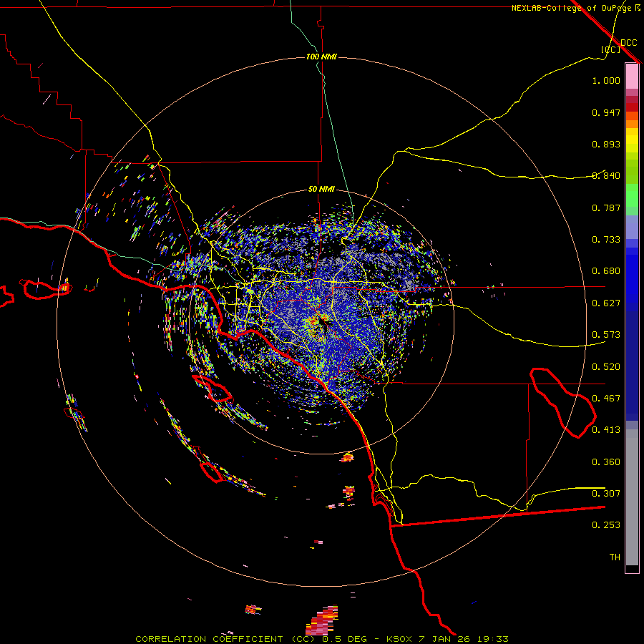Click the Salton Sea outline
644x644 pixels.
[562, 402]
